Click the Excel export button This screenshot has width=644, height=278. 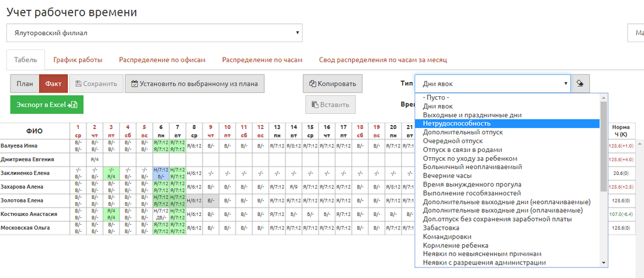(47, 104)
